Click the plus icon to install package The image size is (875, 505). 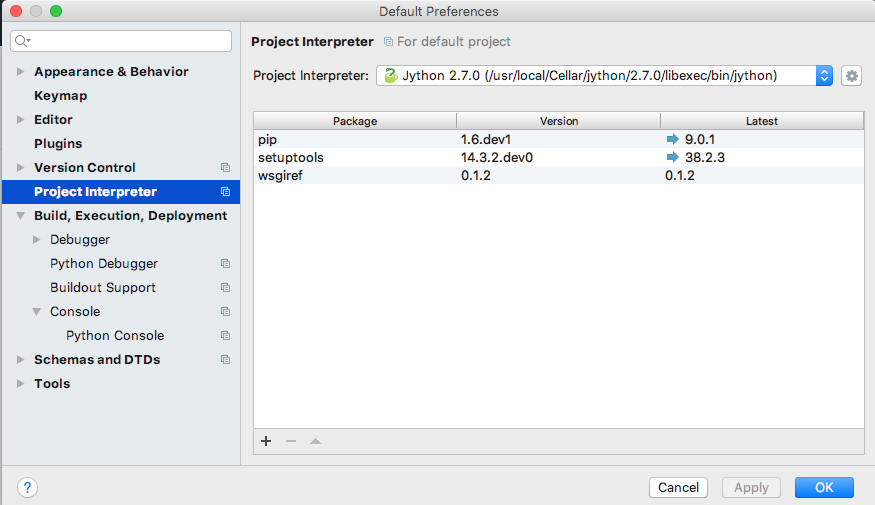click(x=266, y=441)
